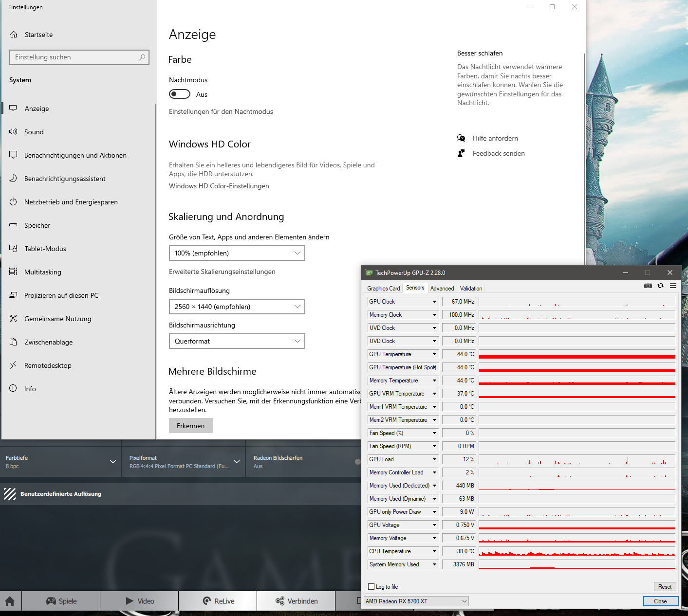Image resolution: width=688 pixels, height=616 pixels.
Task: Switch to Graphics Card tab in GPU-Z
Action: pos(384,289)
